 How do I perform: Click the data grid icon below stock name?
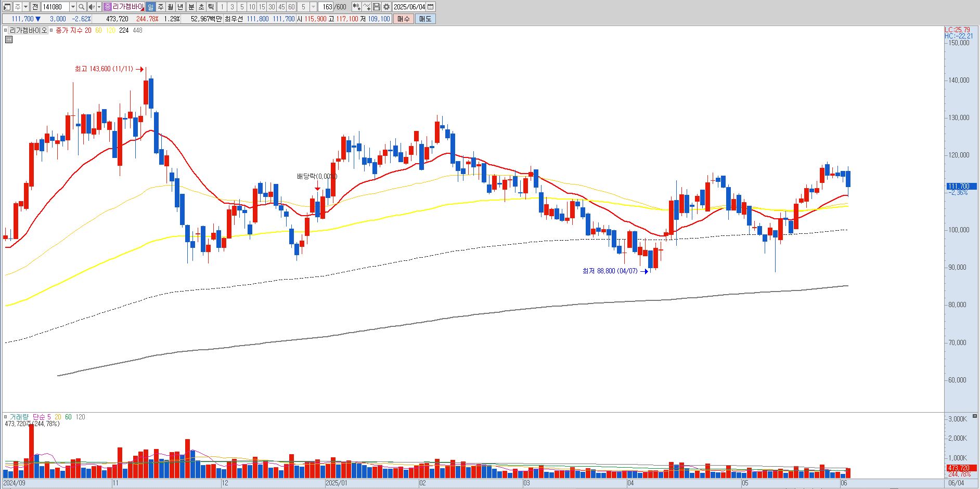tap(8, 39)
